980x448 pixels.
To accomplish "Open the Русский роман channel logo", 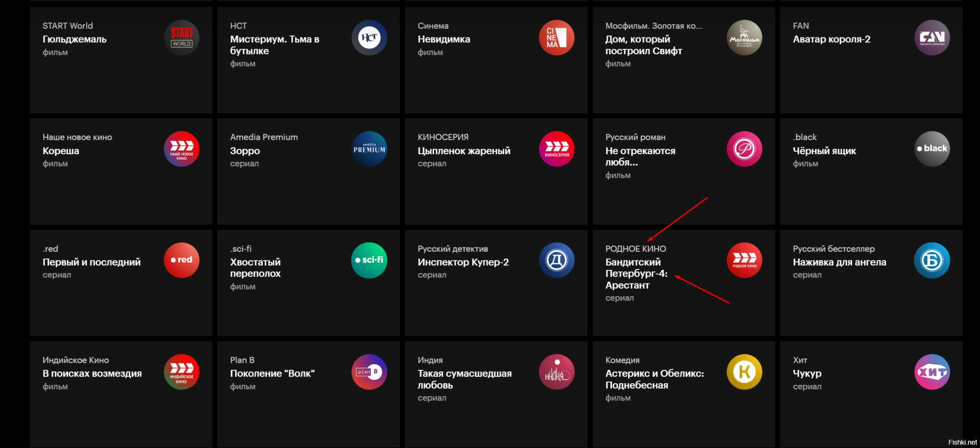I will pyautogui.click(x=744, y=149).
